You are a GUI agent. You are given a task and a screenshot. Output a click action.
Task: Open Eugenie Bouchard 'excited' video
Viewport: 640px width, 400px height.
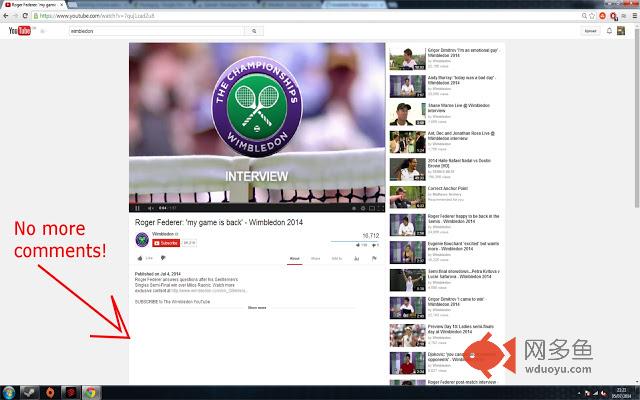(x=445, y=252)
